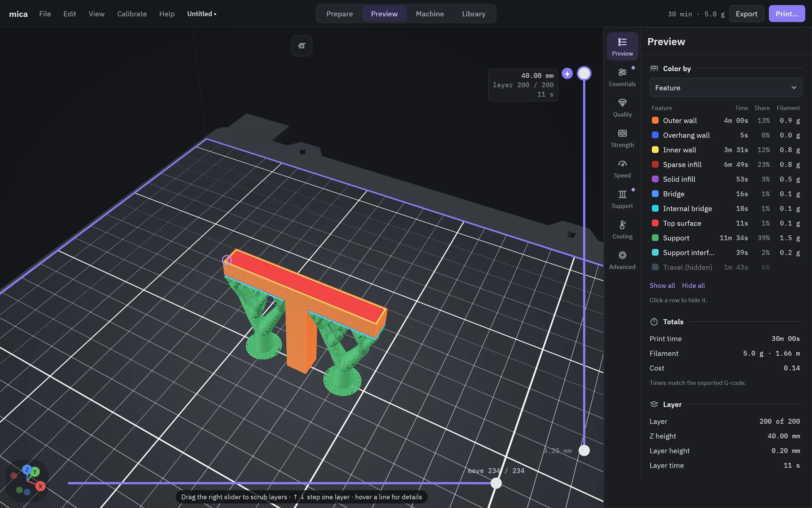Switch to the Library tab
Screen dimensions: 812x508
(473, 14)
